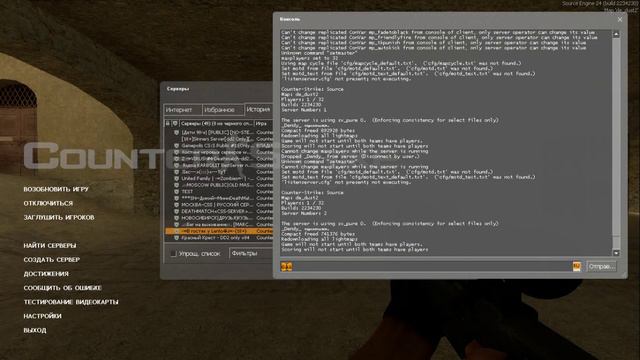Switch to the Интернет tab
Image resolution: width=640 pixels, height=360 pixels.
[x=182, y=110]
